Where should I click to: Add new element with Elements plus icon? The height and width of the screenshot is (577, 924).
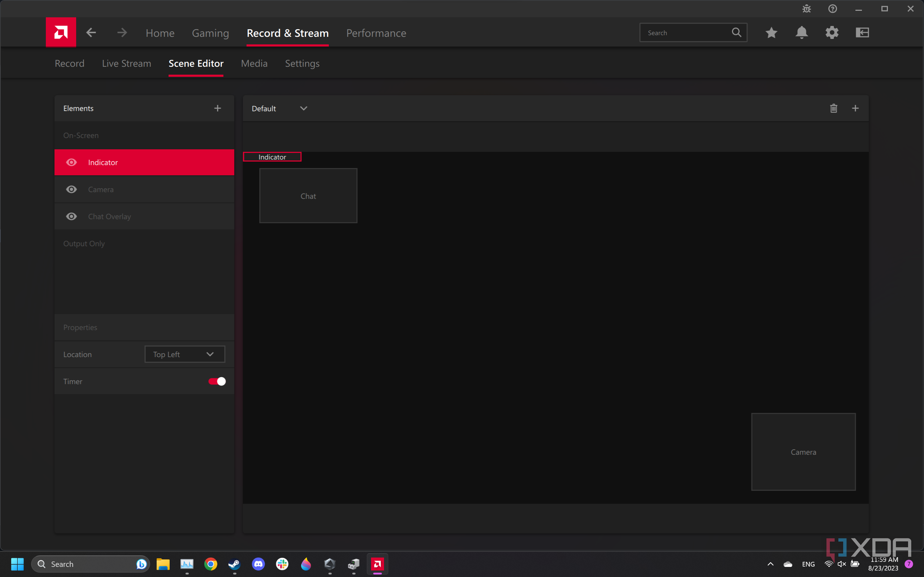tap(218, 109)
